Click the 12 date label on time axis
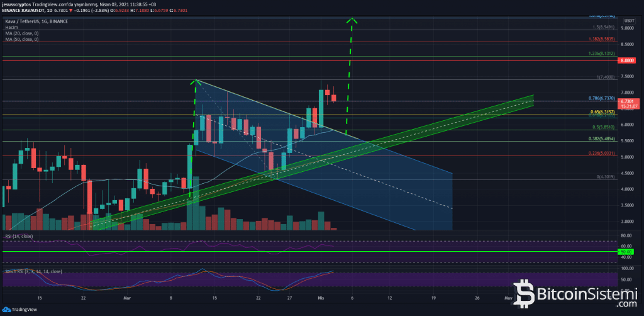This screenshot has height=316, width=644. coord(389,297)
